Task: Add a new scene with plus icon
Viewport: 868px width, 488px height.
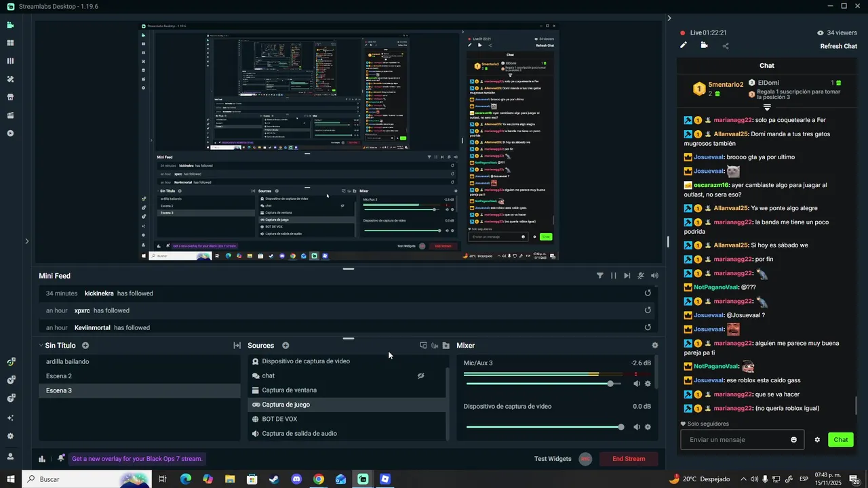Action: pyautogui.click(x=85, y=346)
